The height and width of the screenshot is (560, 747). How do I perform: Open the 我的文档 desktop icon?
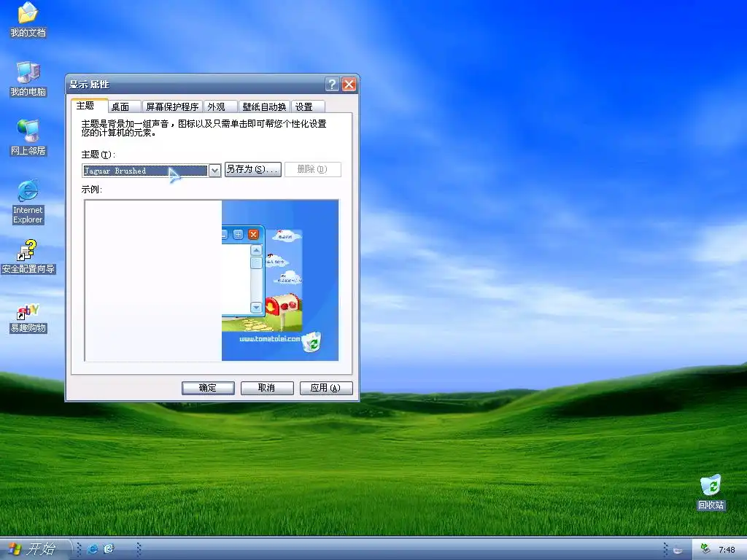coord(28,20)
